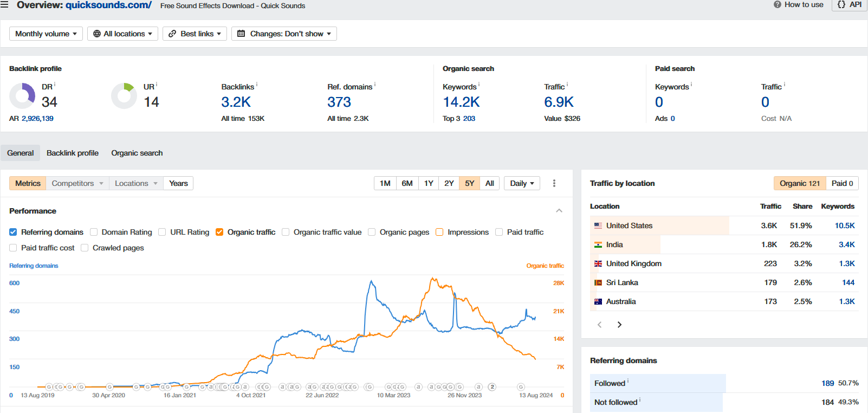This screenshot has width=868, height=413.
Task: Open the chart options three-dot menu
Action: pyautogui.click(x=554, y=183)
